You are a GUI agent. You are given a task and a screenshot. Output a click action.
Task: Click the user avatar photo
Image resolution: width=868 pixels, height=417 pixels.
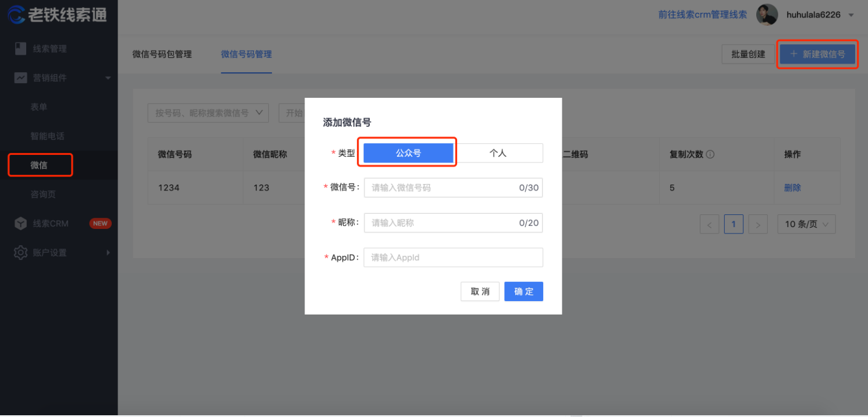click(x=767, y=14)
